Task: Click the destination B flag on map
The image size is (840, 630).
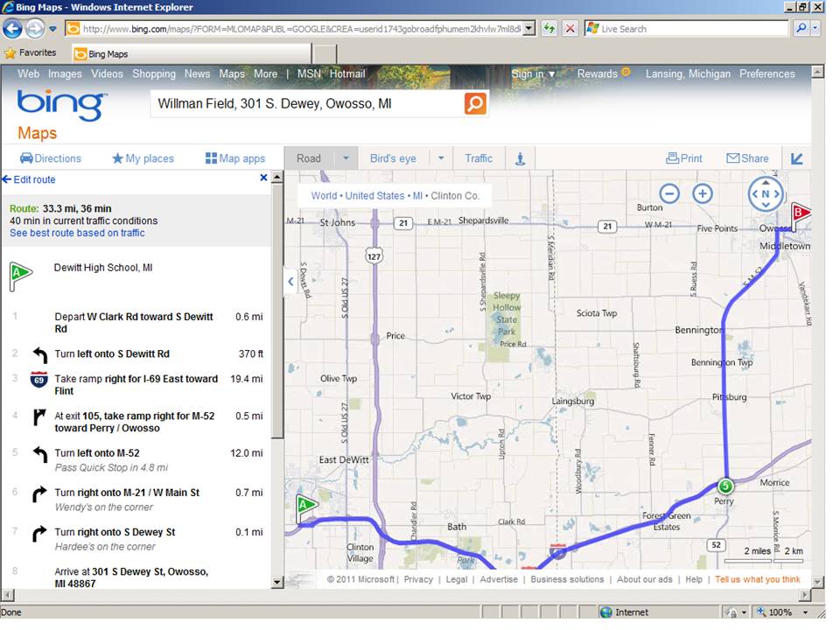Action: (801, 214)
